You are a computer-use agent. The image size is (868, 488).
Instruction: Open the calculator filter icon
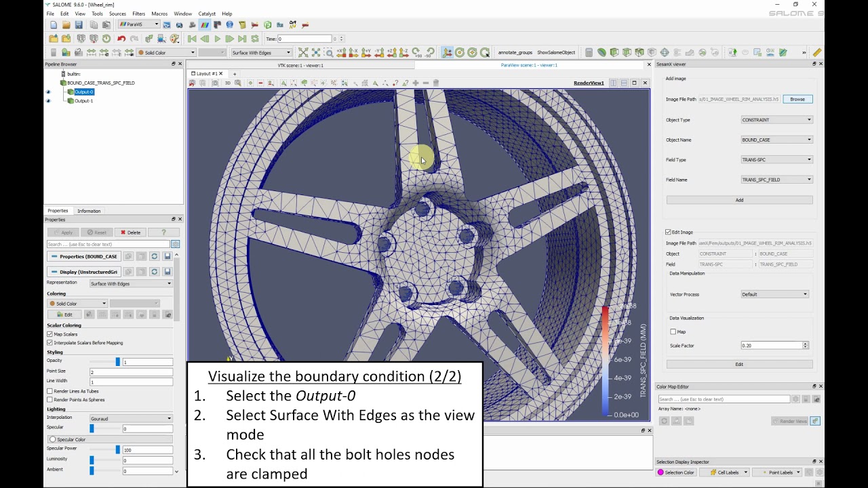[589, 52]
